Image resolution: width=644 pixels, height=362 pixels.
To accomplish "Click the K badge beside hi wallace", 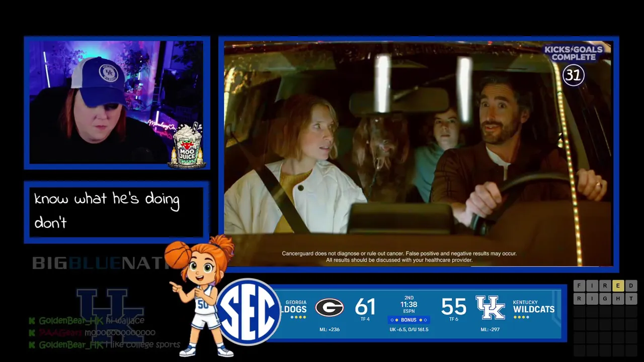I will click(x=32, y=321).
